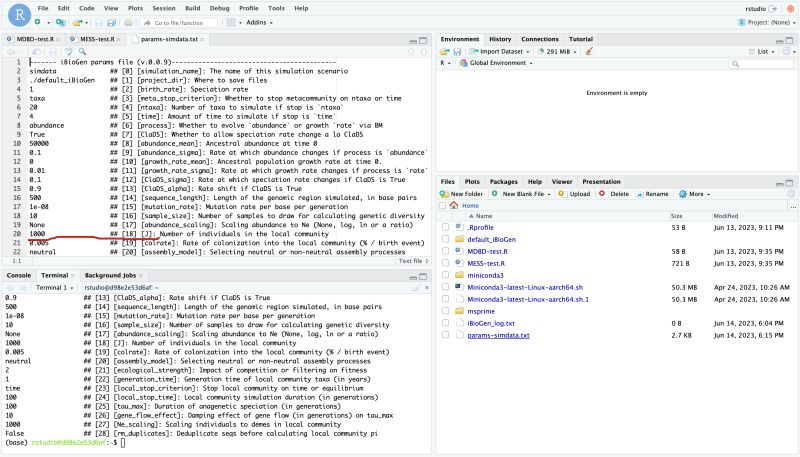The width and height of the screenshot is (800, 457).
Task: Click the ellipsis go-to-directory button in Files
Action: point(792,206)
